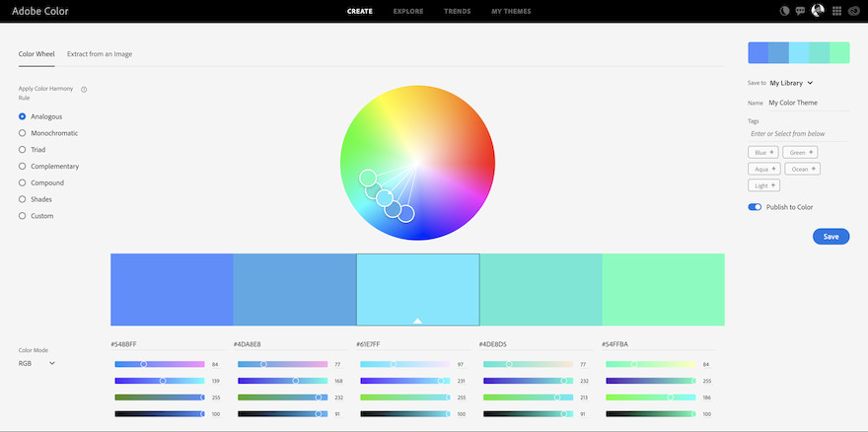Open the Trends page

pyautogui.click(x=458, y=12)
